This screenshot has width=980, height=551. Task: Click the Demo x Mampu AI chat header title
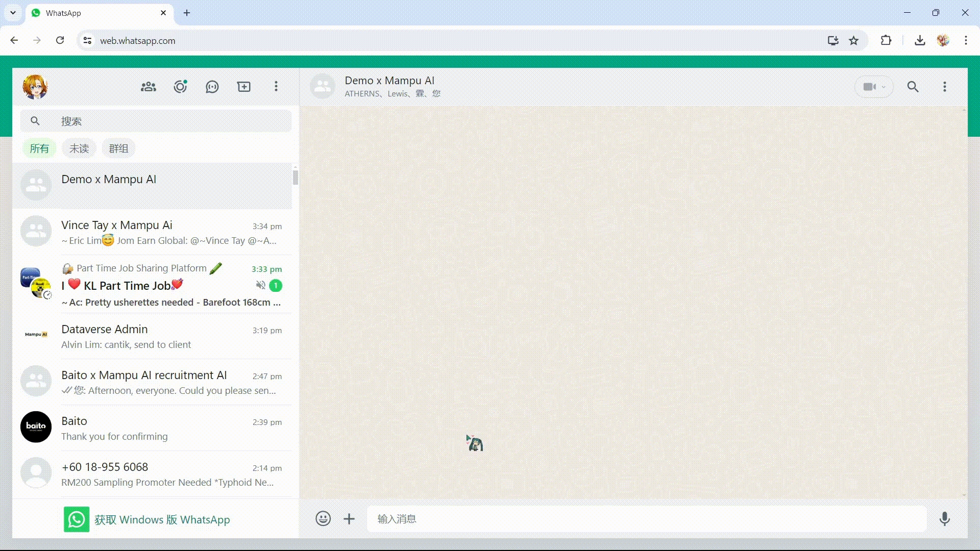389,81
